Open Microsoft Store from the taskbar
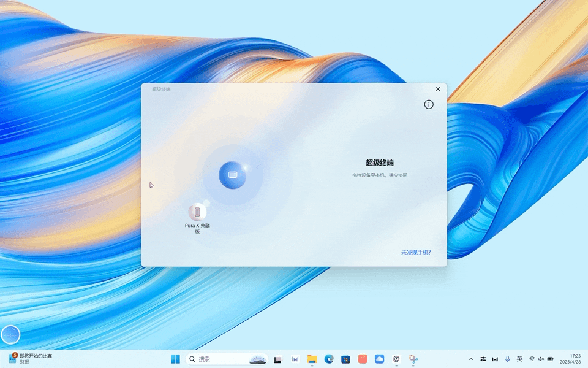This screenshot has width=588, height=368. click(345, 359)
